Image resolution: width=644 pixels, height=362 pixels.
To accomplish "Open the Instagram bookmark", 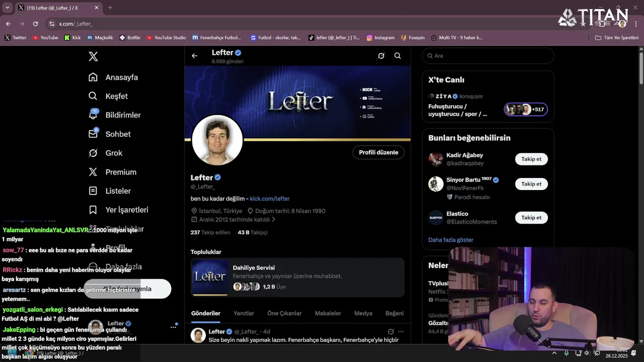I will (380, 38).
